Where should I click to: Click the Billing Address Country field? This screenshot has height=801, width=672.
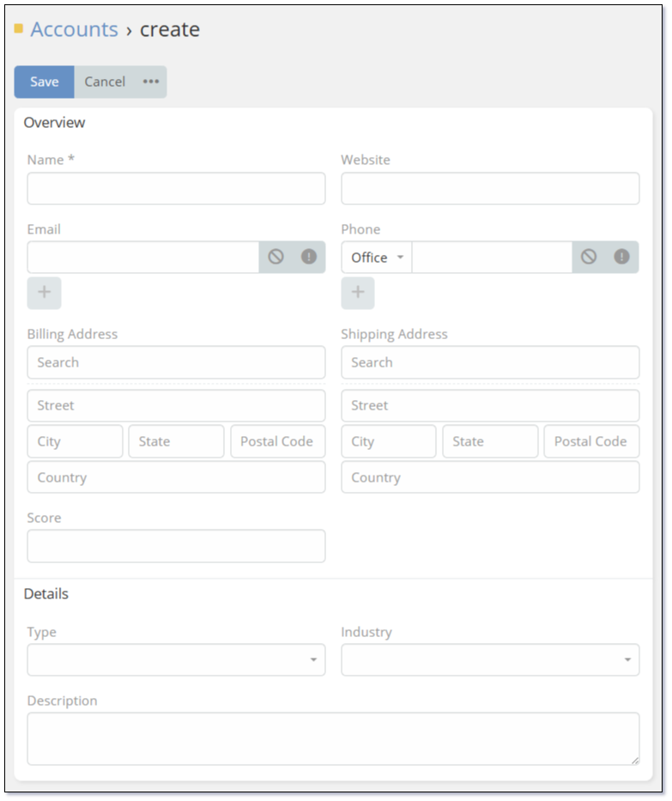pyautogui.click(x=176, y=477)
